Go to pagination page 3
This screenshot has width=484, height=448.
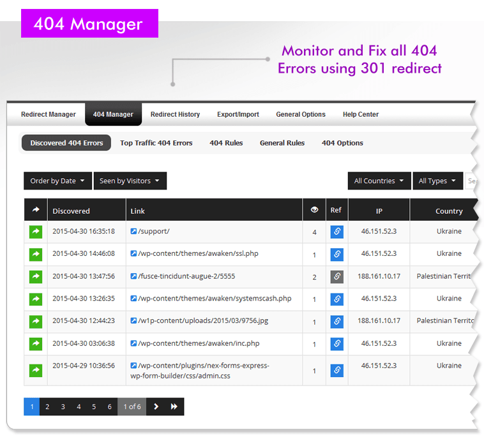[63, 407]
